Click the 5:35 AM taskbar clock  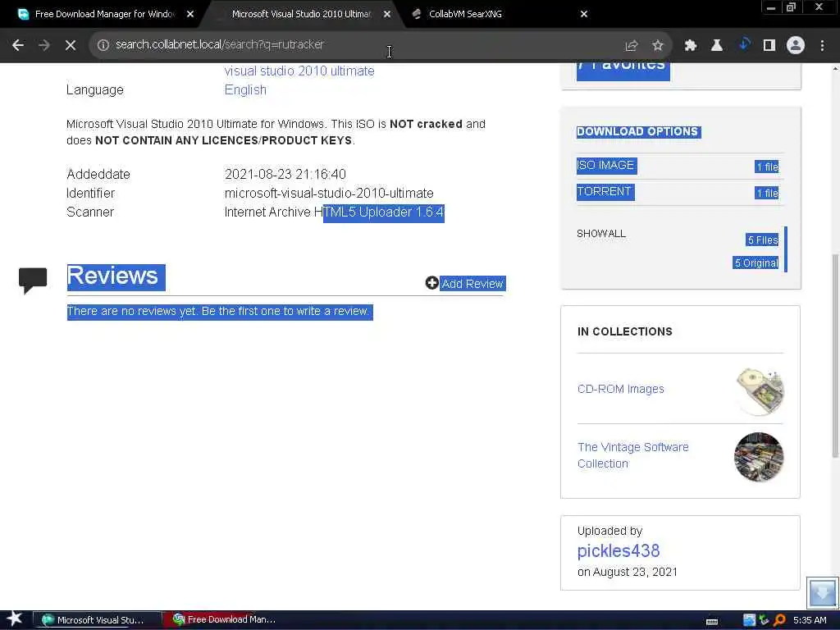(x=810, y=620)
